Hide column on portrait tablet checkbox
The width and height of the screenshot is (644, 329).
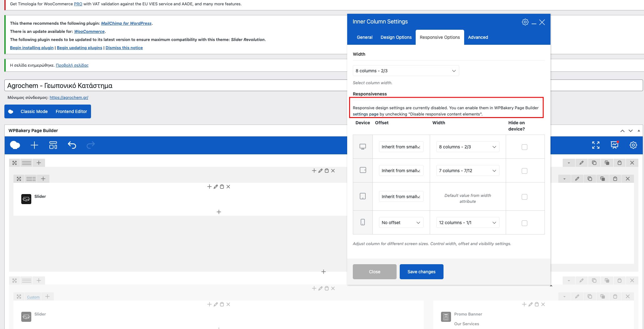(x=525, y=197)
